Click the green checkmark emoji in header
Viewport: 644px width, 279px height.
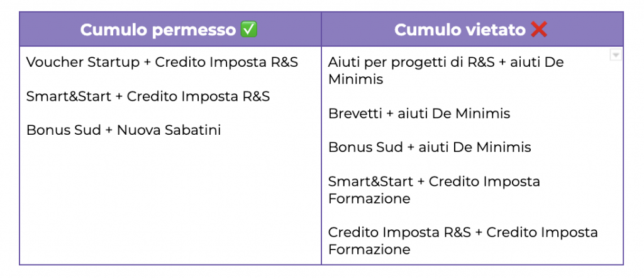[248, 30]
